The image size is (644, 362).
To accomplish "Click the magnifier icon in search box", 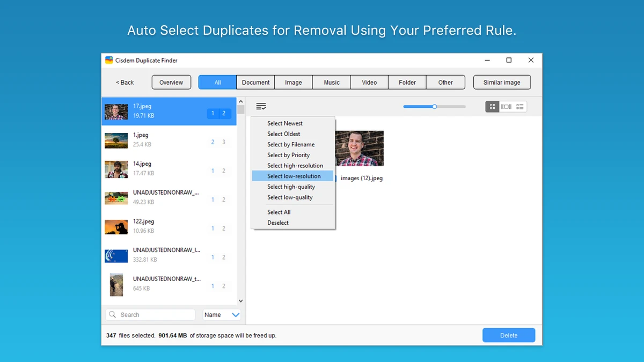I will [x=112, y=315].
